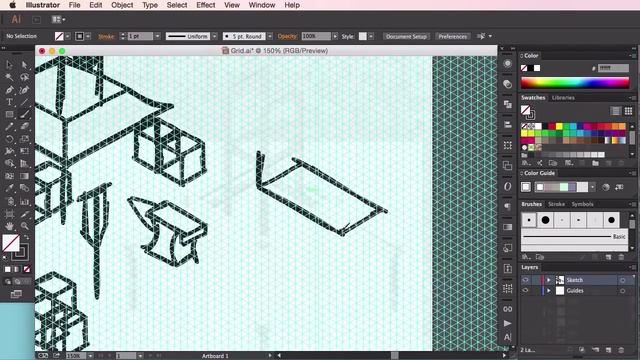Click the Stroke label link
Screen dimensions: 640x360
click(x=107, y=36)
